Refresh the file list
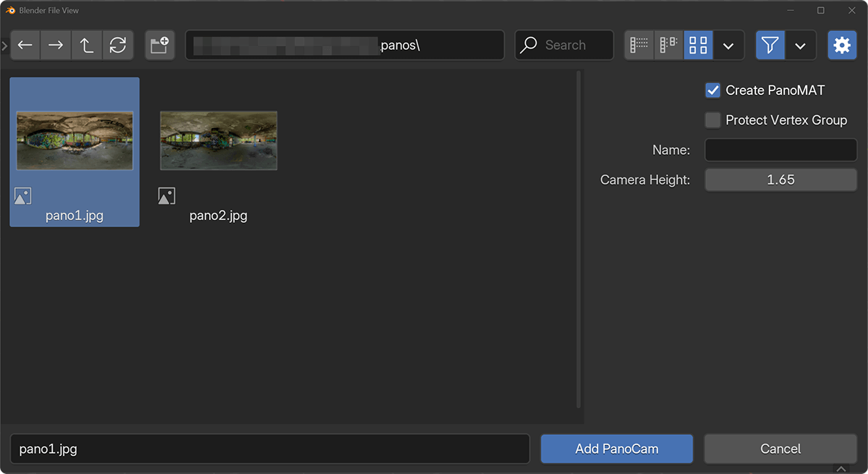 pos(118,46)
